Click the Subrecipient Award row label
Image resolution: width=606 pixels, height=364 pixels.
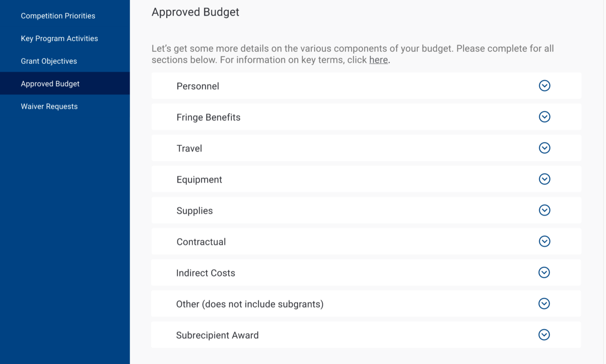point(217,335)
